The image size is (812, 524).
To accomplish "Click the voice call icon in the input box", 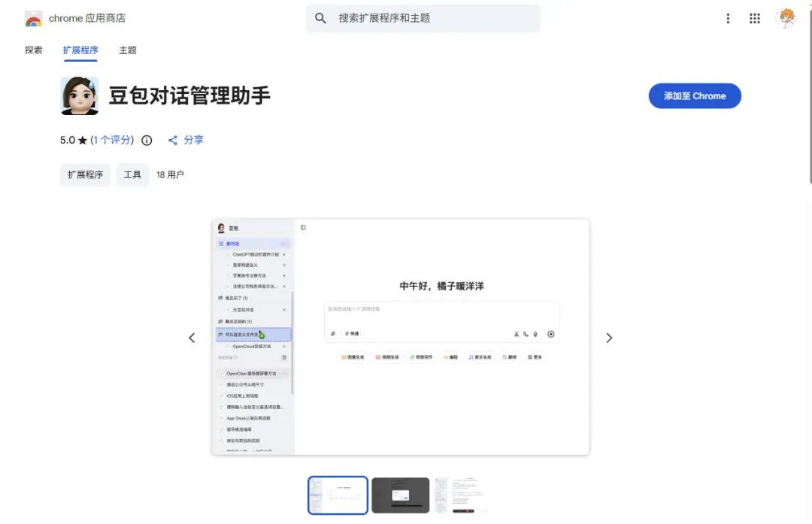I will tap(524, 334).
